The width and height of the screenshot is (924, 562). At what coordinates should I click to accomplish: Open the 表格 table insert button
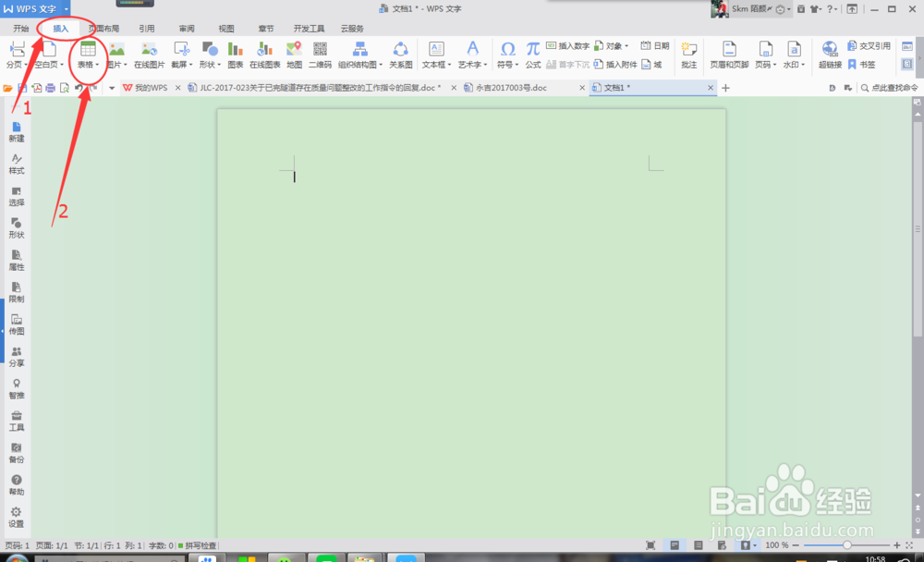tap(88, 55)
